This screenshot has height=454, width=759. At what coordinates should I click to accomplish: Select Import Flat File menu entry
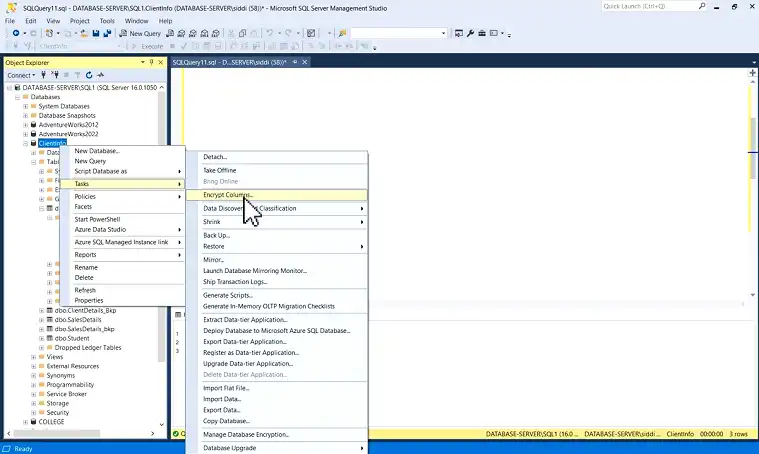point(276,388)
